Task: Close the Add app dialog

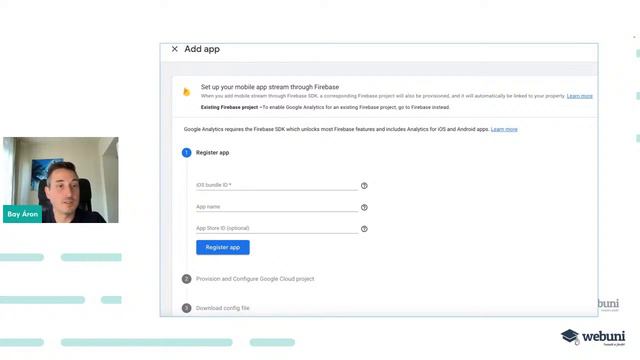Action: (175, 49)
